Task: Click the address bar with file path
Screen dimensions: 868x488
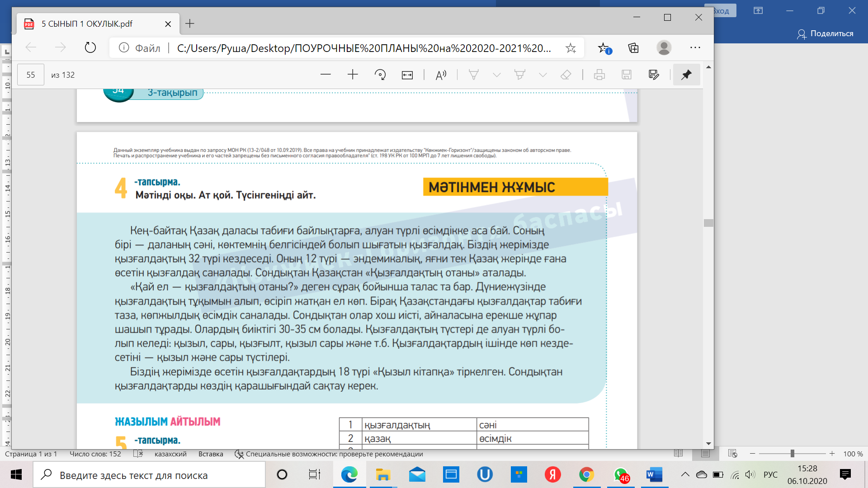Action: click(x=364, y=48)
